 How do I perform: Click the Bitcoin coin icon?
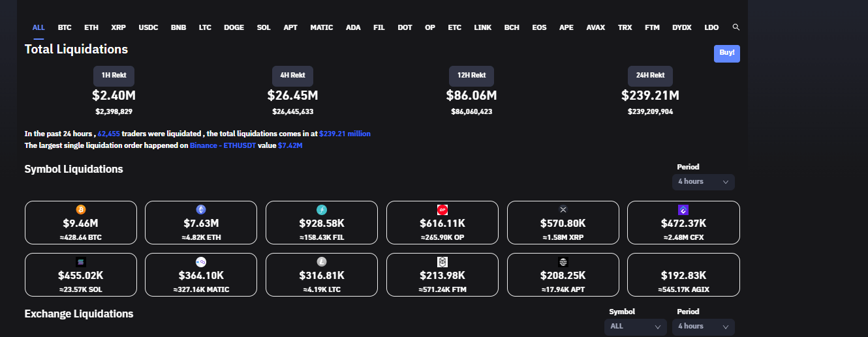[81, 210]
